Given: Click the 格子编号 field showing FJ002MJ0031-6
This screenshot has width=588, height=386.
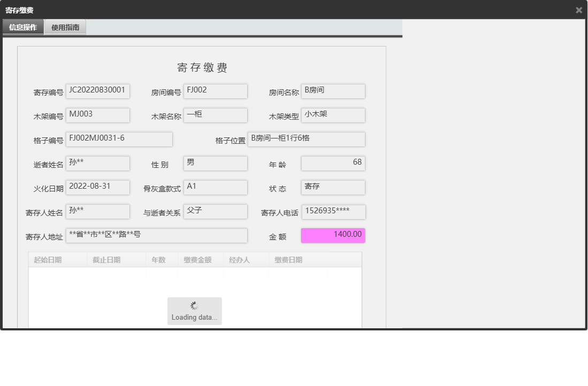Looking at the screenshot, I should pos(119,139).
